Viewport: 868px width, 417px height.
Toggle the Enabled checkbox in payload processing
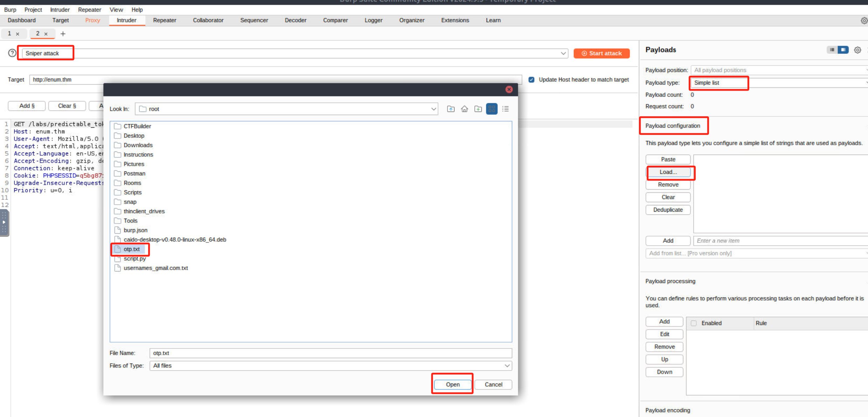point(693,323)
